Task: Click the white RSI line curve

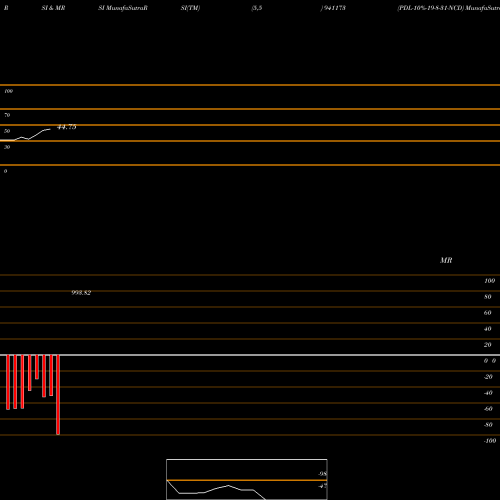Action: pyautogui.click(x=25, y=135)
